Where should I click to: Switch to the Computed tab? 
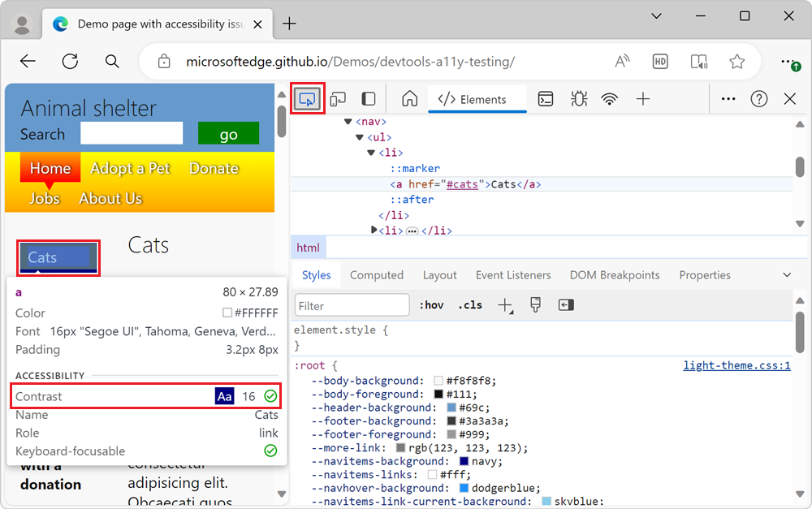pos(376,274)
